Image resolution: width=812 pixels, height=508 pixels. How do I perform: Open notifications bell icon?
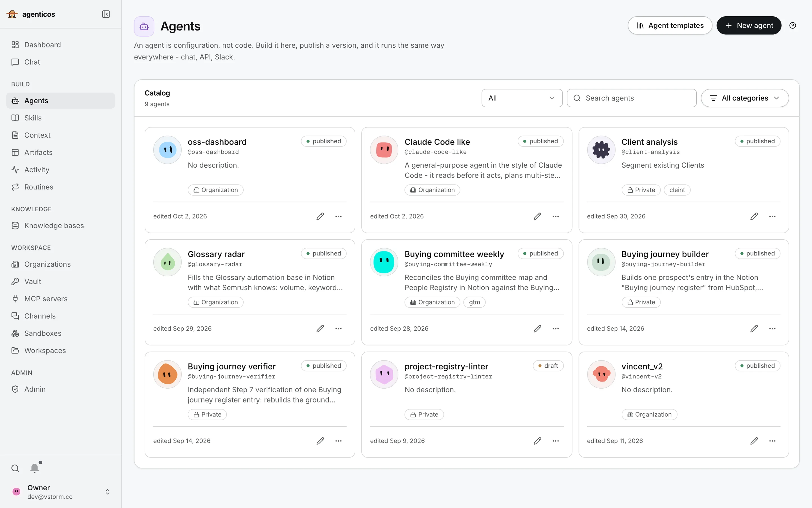pos(35,468)
